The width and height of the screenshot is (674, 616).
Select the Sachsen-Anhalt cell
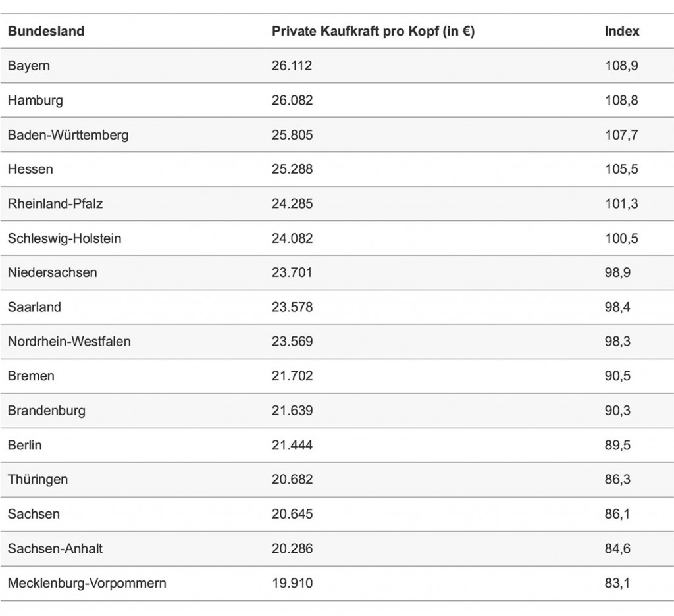pyautogui.click(x=55, y=548)
